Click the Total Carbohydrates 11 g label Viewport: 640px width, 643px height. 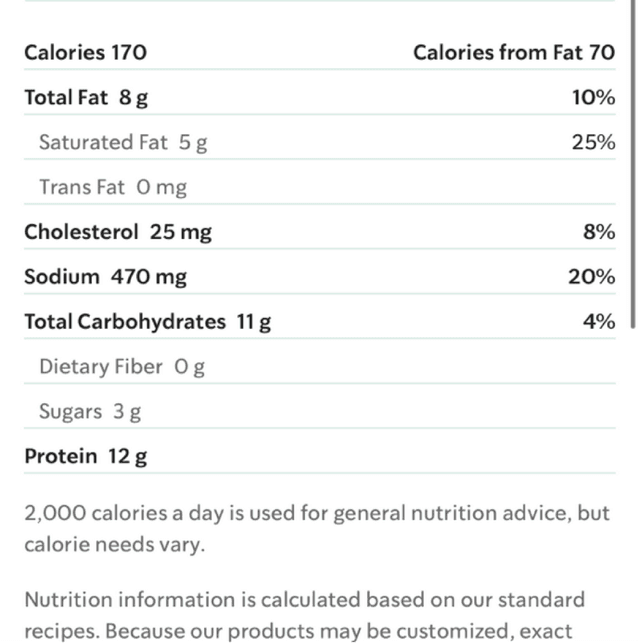pyautogui.click(x=148, y=322)
